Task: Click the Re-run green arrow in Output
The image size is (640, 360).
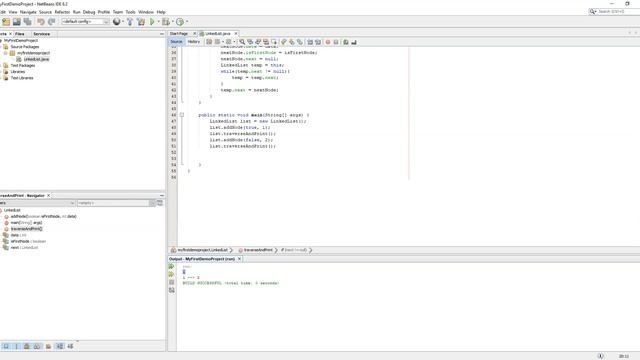Action: tap(171, 267)
